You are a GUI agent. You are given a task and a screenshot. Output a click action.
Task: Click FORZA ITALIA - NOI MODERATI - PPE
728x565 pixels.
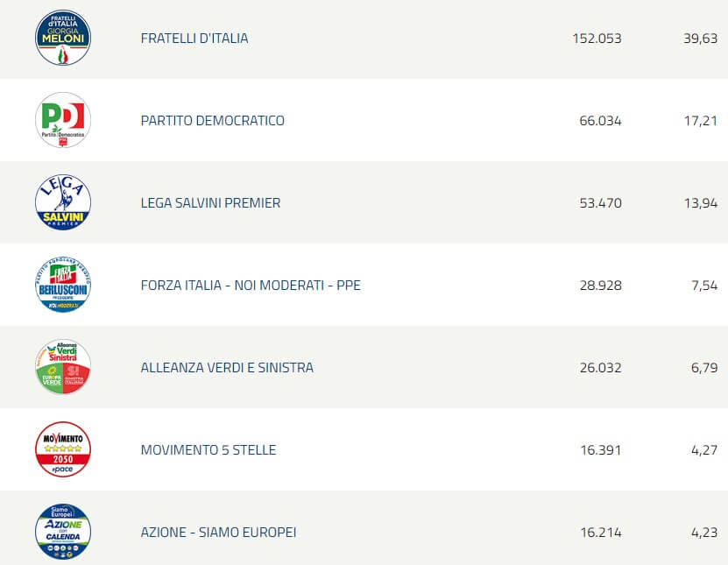(251, 286)
